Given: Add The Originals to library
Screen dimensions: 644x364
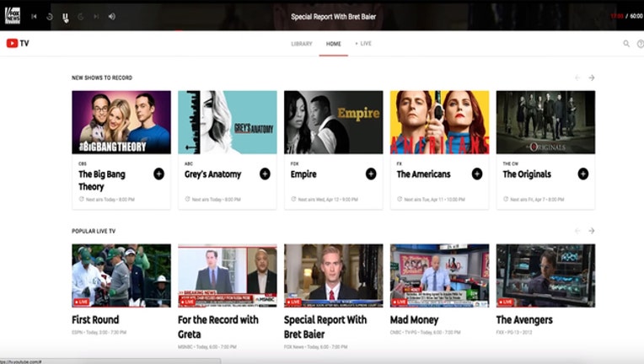Looking at the screenshot, I should [582, 174].
